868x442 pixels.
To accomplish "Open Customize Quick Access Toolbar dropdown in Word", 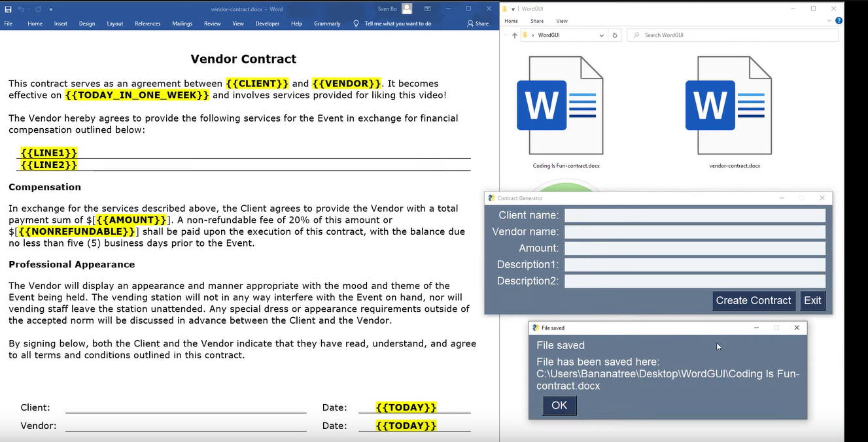I will (x=51, y=9).
